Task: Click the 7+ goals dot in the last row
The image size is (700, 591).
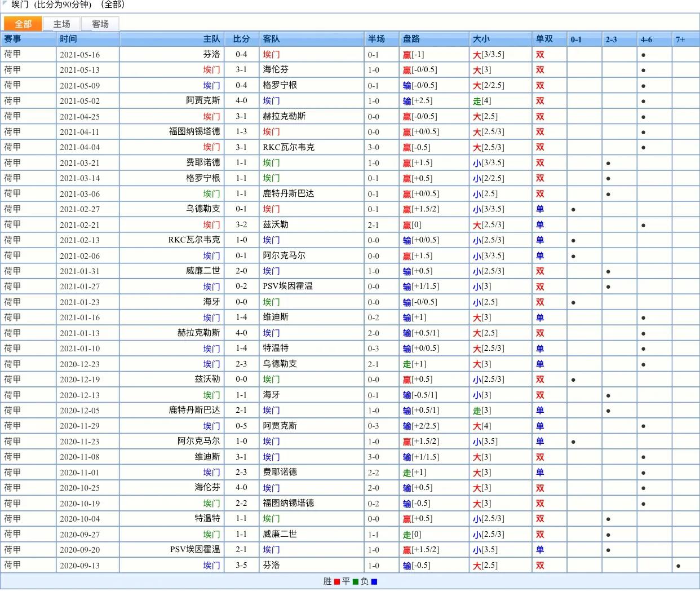Action: point(678,566)
